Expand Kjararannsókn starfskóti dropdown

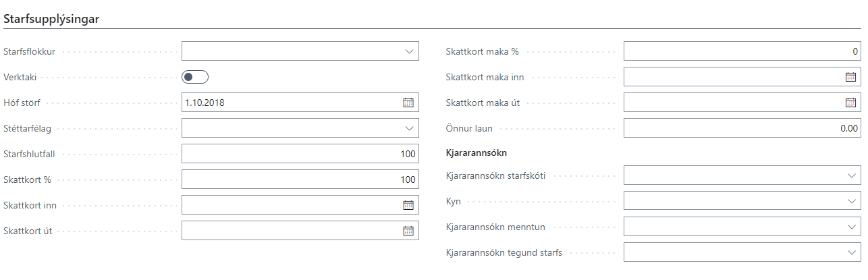coord(850,175)
